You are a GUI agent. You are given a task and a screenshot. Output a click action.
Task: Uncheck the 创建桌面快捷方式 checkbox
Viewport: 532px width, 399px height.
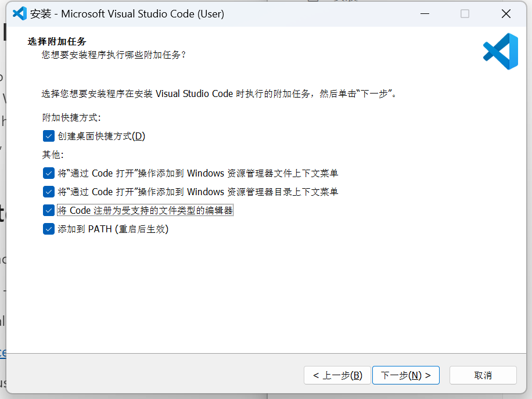49,136
